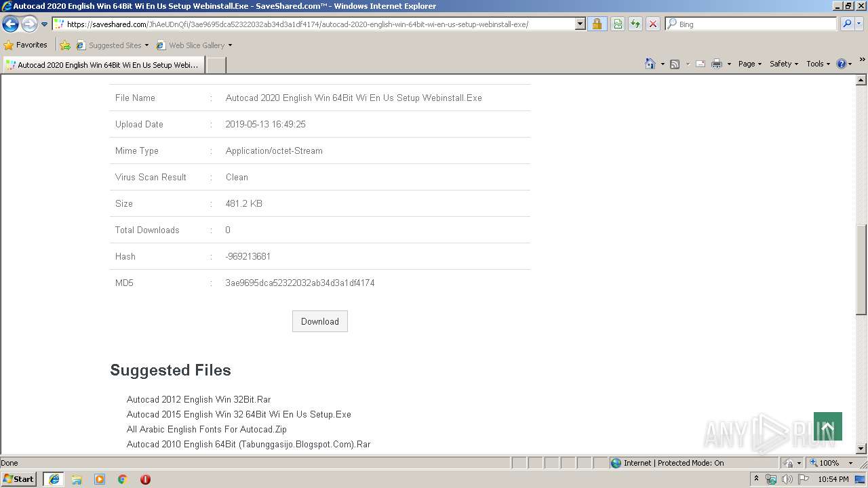
Task: Expand the address bar history dropdown
Action: pyautogui.click(x=580, y=24)
